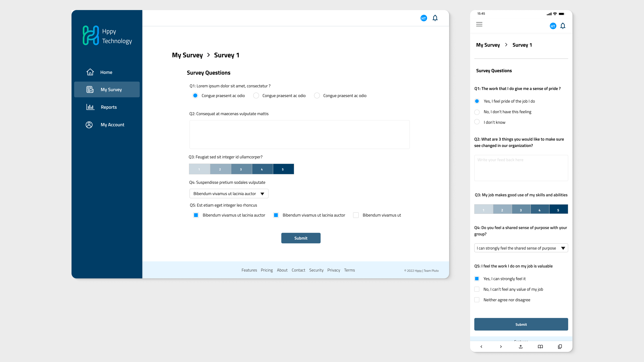Viewport: 644px width, 362px height.
Task: Select rating 3 on desktop Q3 scale
Action: pos(241,169)
